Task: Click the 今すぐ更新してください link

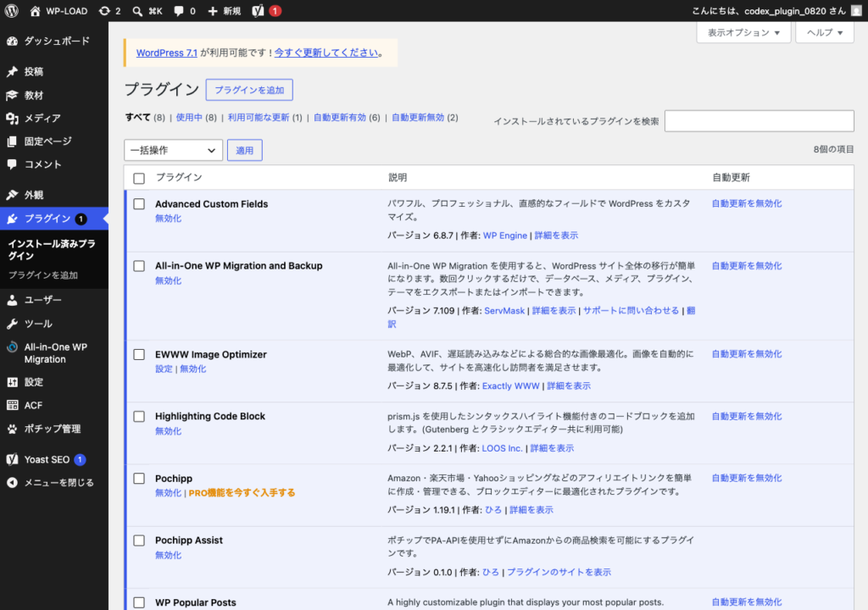Action: (326, 53)
